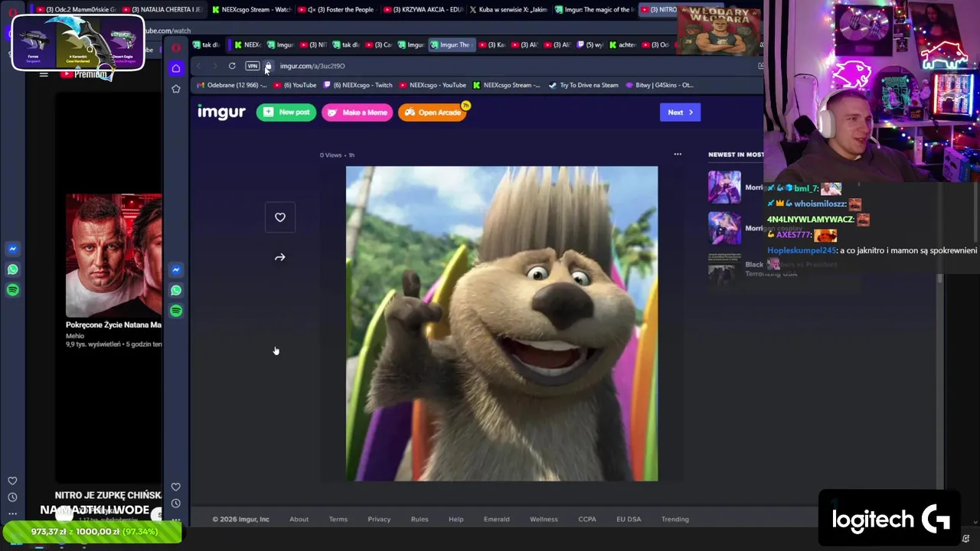
Task: Click the Pokręcone Życie Natana Ma video title
Action: [x=113, y=324]
